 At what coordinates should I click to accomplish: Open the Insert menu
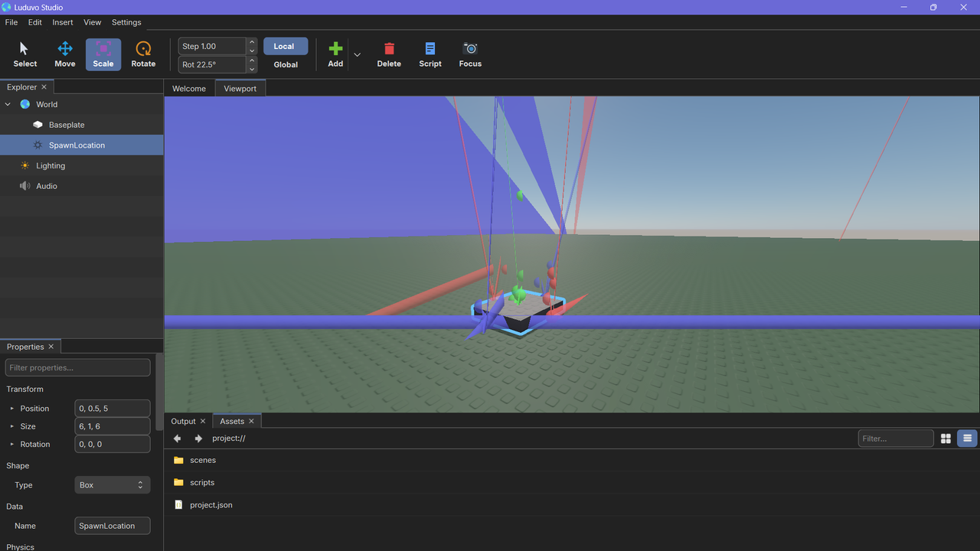(63, 22)
